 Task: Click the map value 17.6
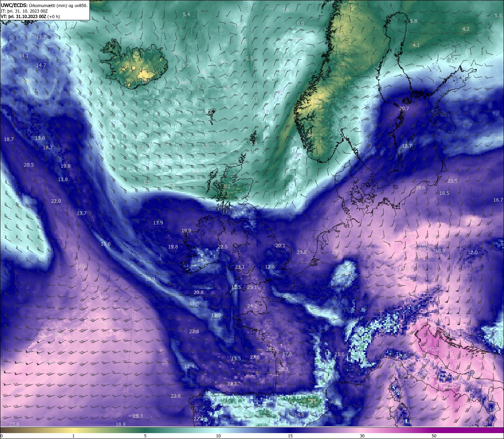287,354
